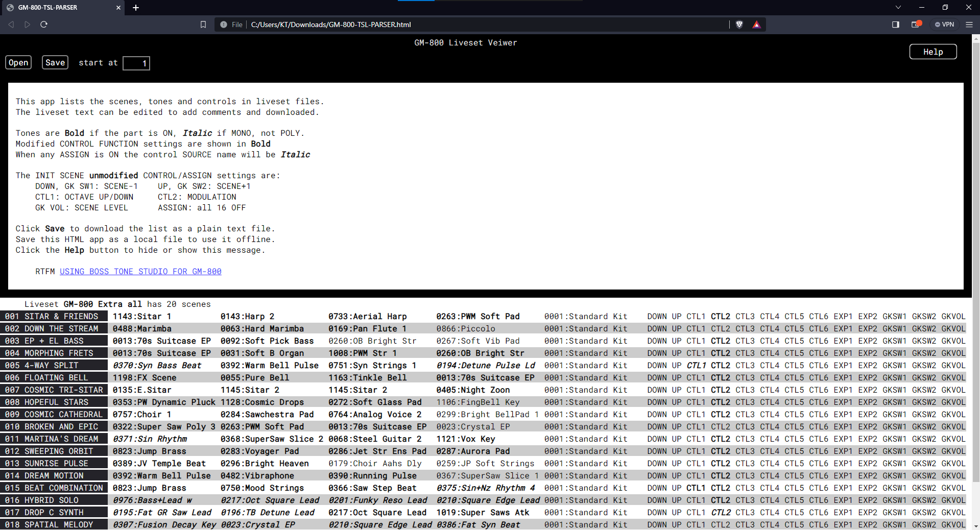Select scene 015 BEAT COMBINATION
Viewport: 980px width, 530px height.
54,488
